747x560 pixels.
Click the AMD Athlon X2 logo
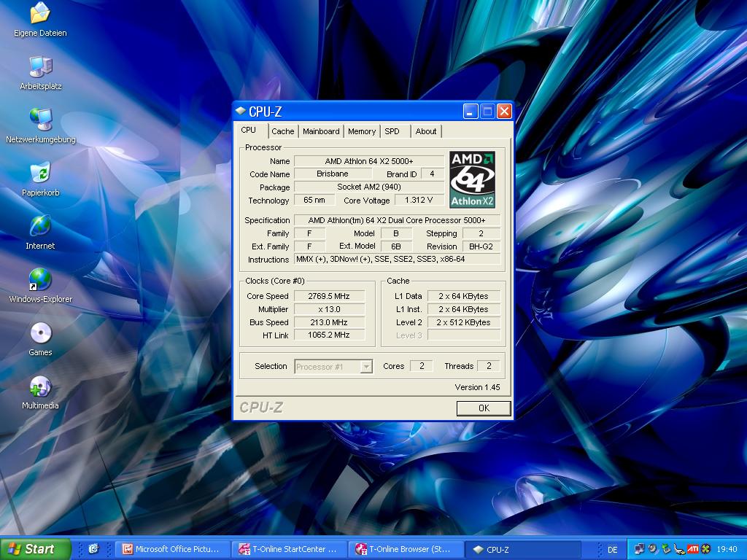[472, 179]
